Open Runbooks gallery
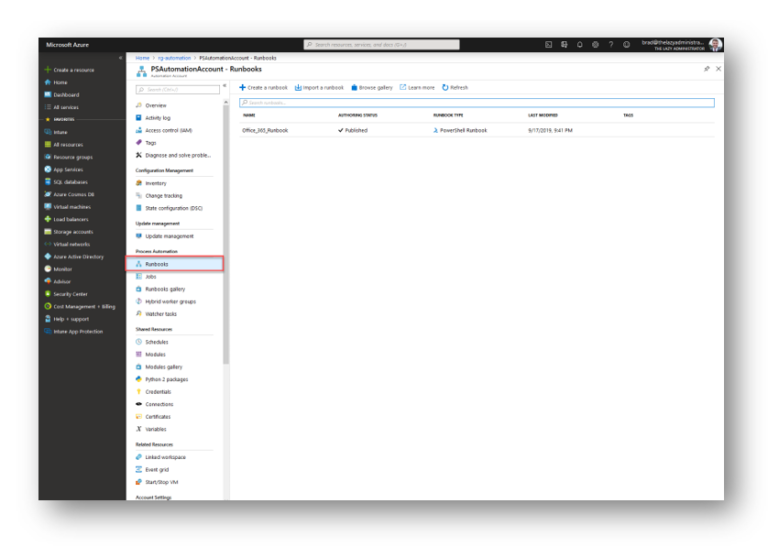Image resolution: width=768 pixels, height=547 pixels. pos(160,289)
